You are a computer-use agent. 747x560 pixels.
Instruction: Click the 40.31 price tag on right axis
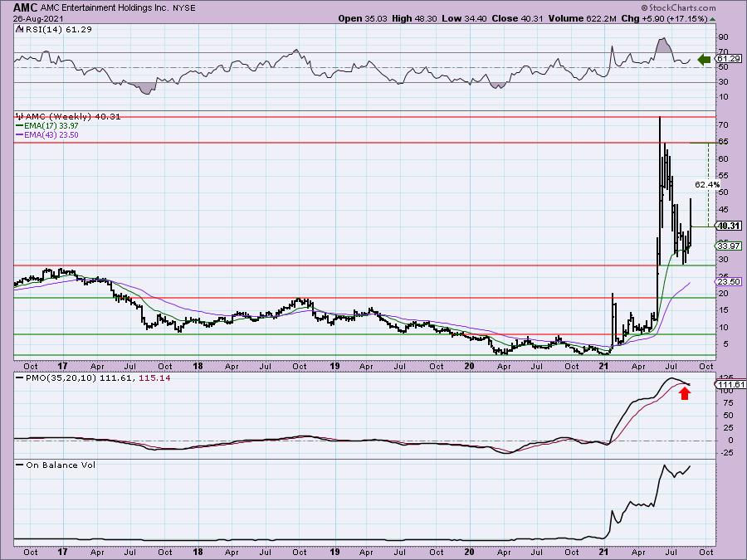[x=729, y=226]
